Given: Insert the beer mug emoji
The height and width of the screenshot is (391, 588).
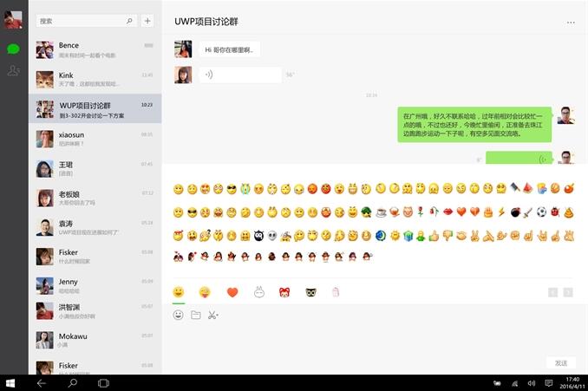Looking at the screenshot, I should click(x=541, y=188).
